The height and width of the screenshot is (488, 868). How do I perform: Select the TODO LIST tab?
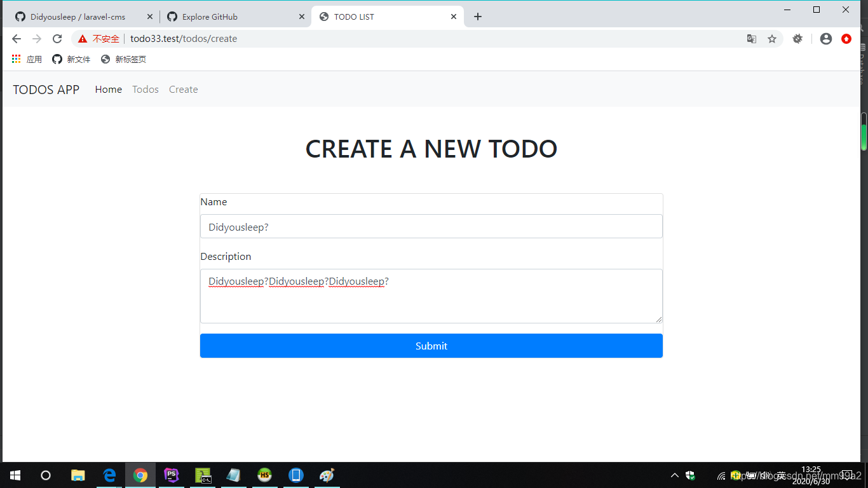tap(388, 17)
